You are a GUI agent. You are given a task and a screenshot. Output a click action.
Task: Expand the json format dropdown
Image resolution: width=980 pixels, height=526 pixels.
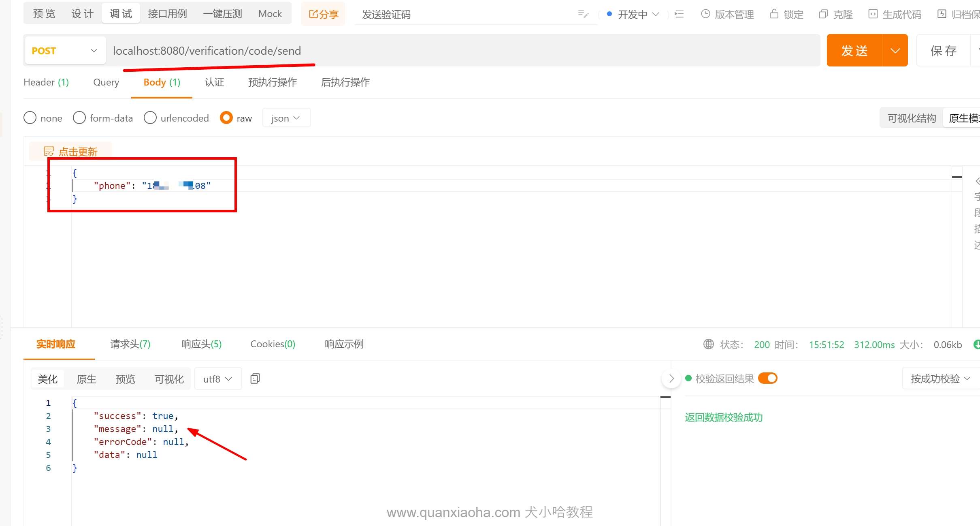(286, 118)
